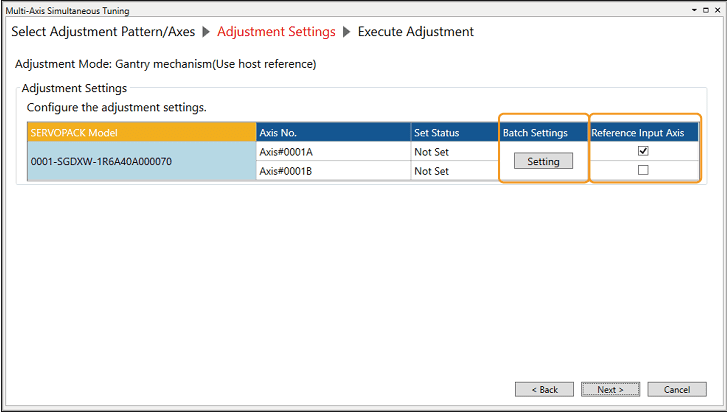727x418 pixels.
Task: Click the Adjustment Settings step heading
Action: (276, 31)
